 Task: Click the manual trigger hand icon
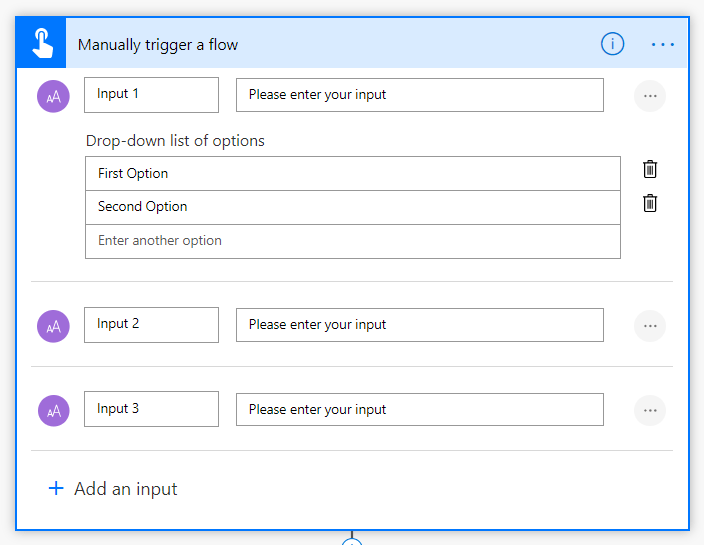tap(42, 43)
